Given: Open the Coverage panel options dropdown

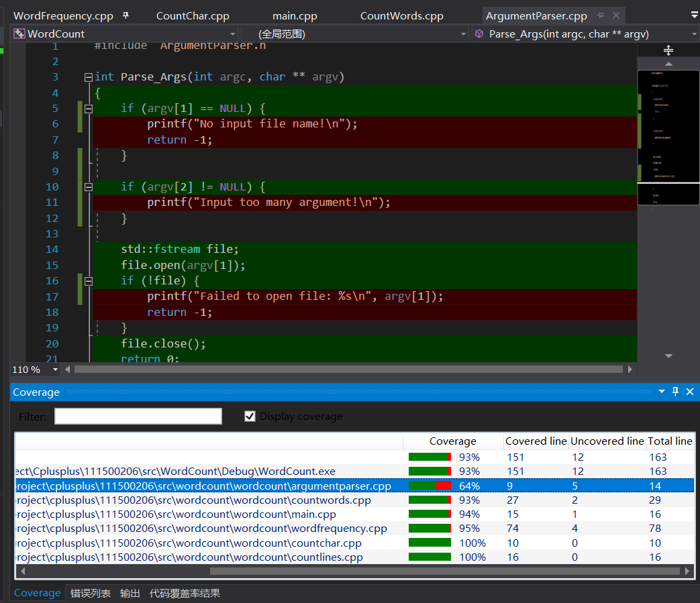Looking at the screenshot, I should point(662,392).
